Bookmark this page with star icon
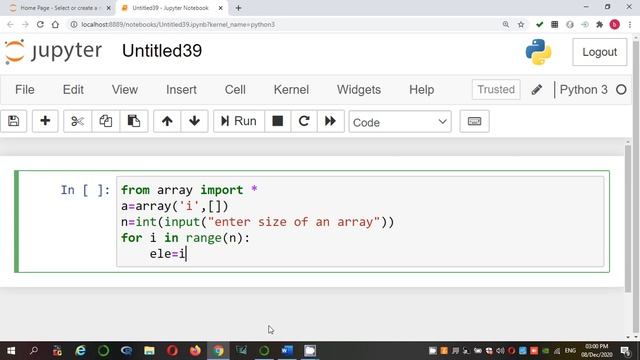The height and width of the screenshot is (360, 640). tap(521, 24)
